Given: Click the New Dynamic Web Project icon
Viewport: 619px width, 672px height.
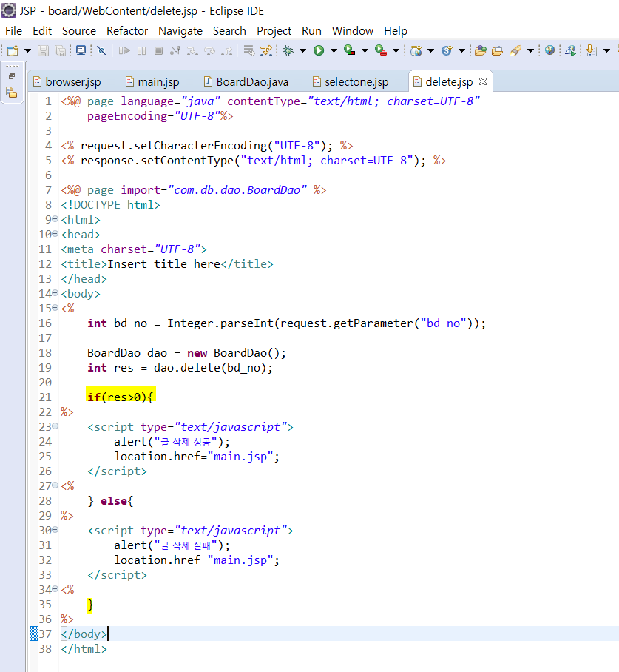Looking at the screenshot, I should 416,50.
